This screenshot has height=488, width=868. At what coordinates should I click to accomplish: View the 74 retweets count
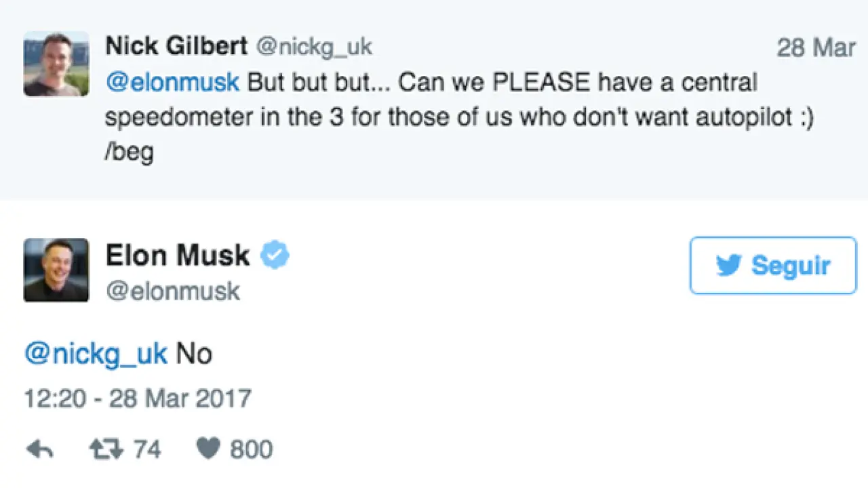(146, 449)
